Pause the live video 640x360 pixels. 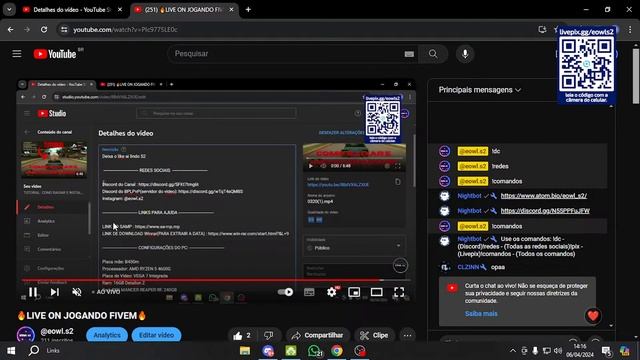pos(33,292)
